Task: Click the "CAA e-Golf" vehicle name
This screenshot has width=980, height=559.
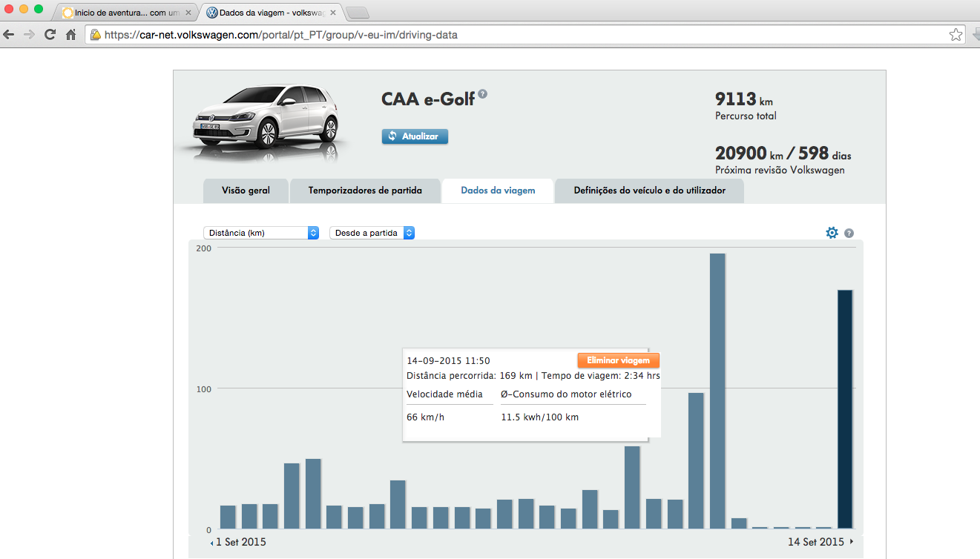Action: tap(428, 99)
